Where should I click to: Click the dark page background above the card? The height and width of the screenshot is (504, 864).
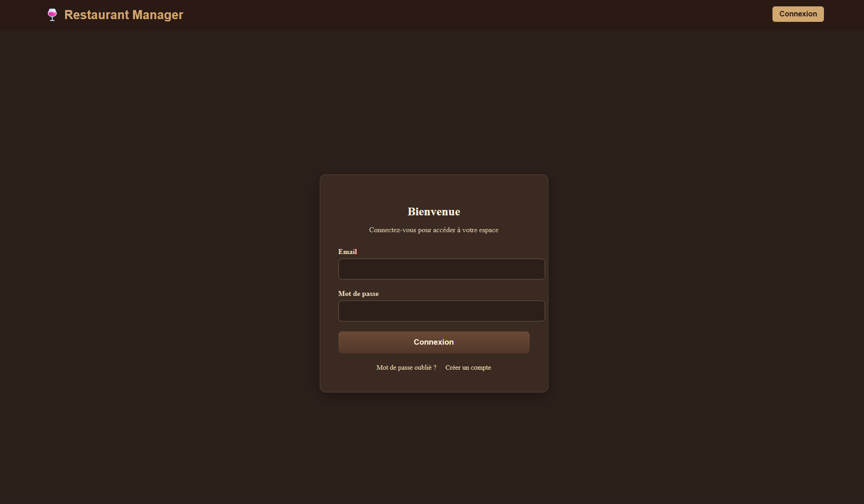434,100
